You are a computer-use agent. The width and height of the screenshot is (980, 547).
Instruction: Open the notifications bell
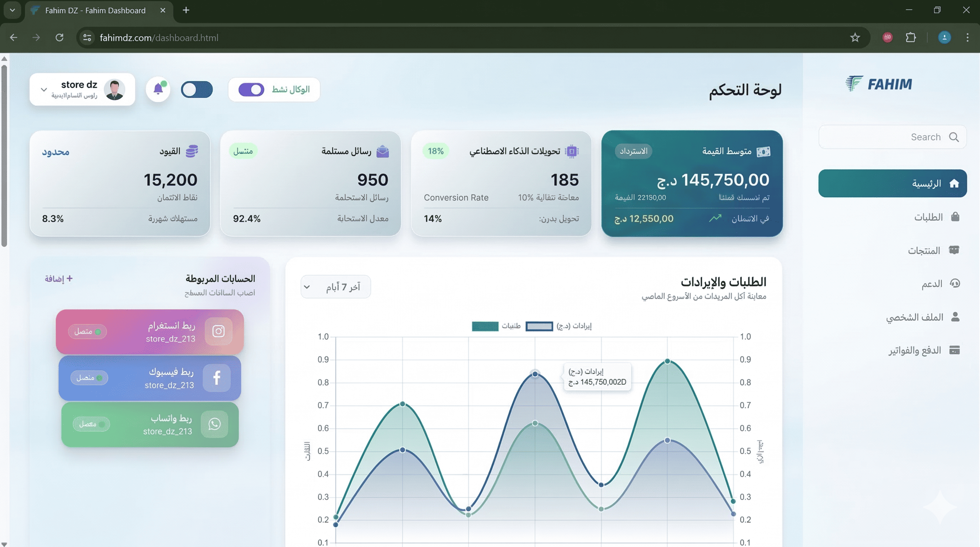(x=158, y=89)
